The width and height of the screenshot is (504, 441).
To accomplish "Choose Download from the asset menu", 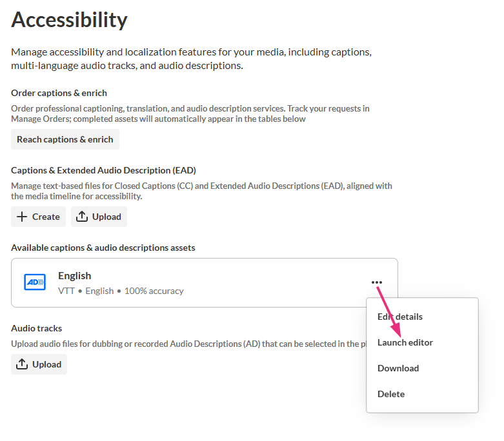I will (x=398, y=368).
